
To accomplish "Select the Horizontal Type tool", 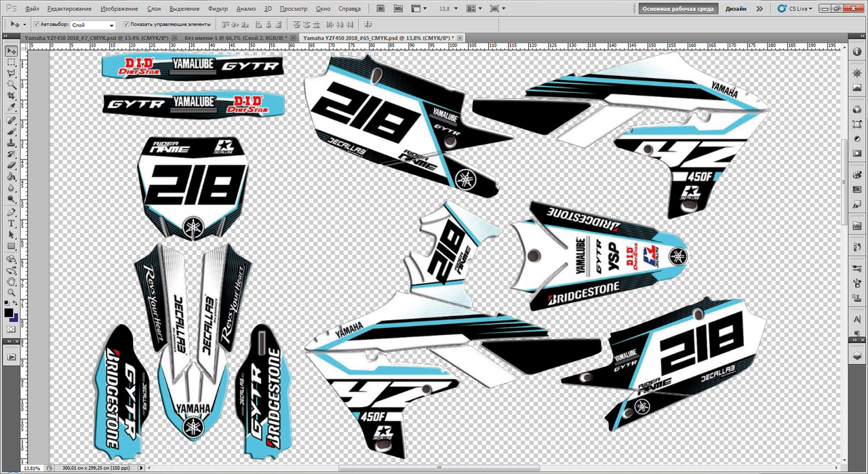I will click(x=12, y=224).
